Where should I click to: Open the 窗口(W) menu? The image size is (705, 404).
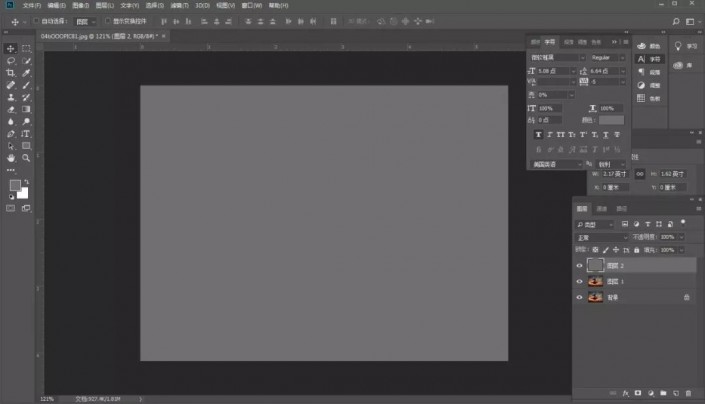click(252, 5)
